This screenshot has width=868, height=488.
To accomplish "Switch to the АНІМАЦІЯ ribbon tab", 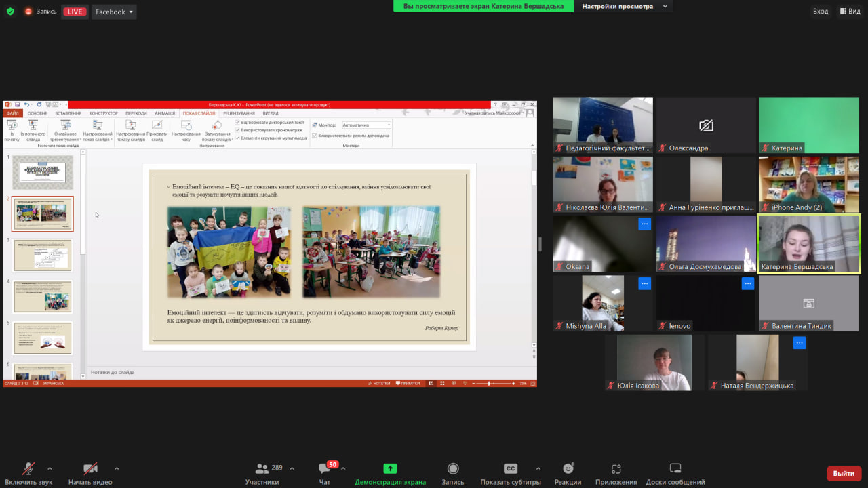I will coord(165,113).
